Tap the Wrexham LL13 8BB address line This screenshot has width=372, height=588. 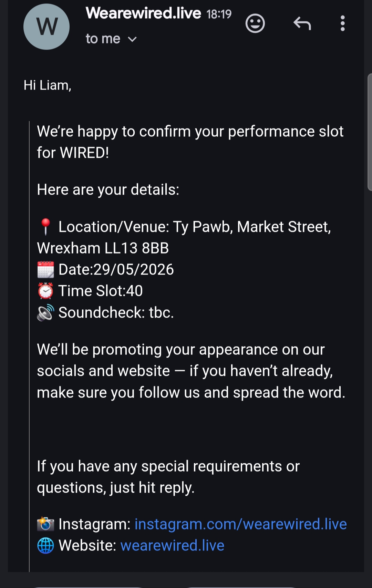pyautogui.click(x=103, y=248)
